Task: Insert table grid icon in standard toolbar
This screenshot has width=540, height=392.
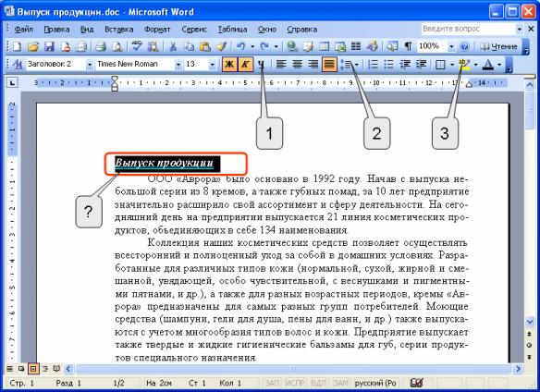Action: (324, 46)
